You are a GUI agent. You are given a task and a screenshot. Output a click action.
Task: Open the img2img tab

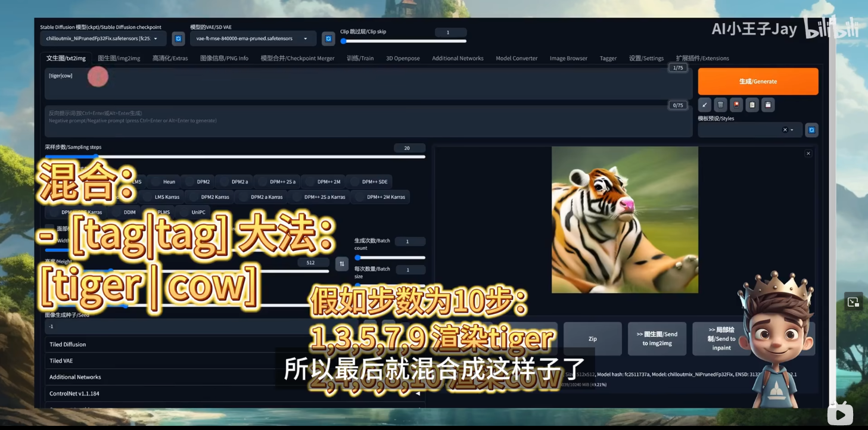click(119, 58)
